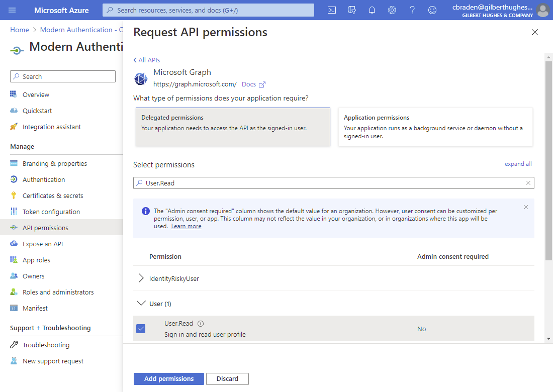Screen dimensions: 553x392
Task: Click the Overview icon in sidebar
Action: point(14,94)
